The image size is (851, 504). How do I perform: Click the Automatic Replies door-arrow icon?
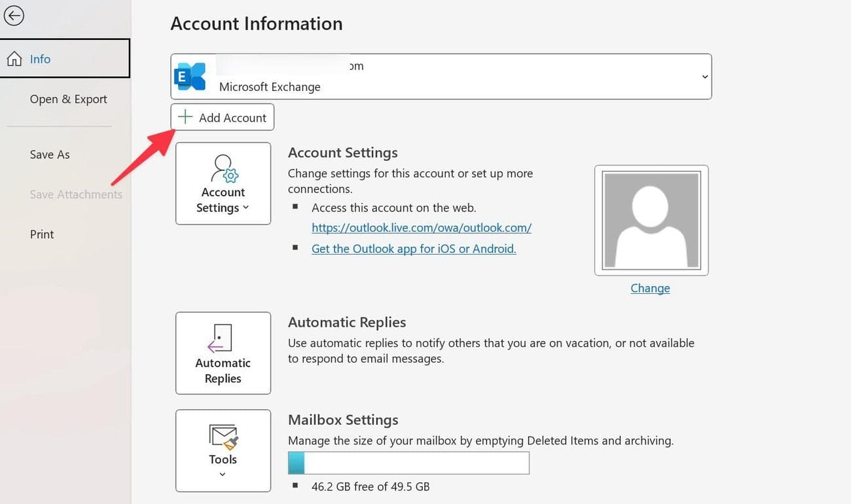tap(220, 338)
